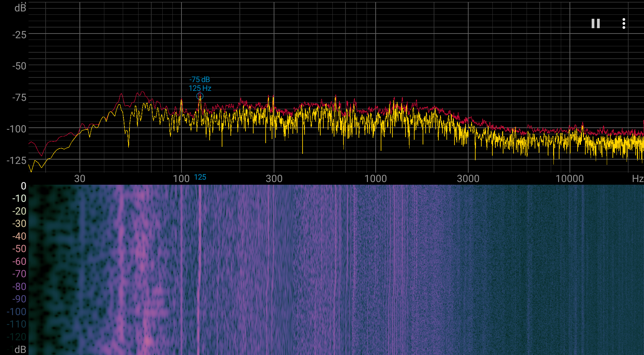Screen dimensions: 644x355
Task: Pause the live spectrum analysis
Action: click(595, 23)
